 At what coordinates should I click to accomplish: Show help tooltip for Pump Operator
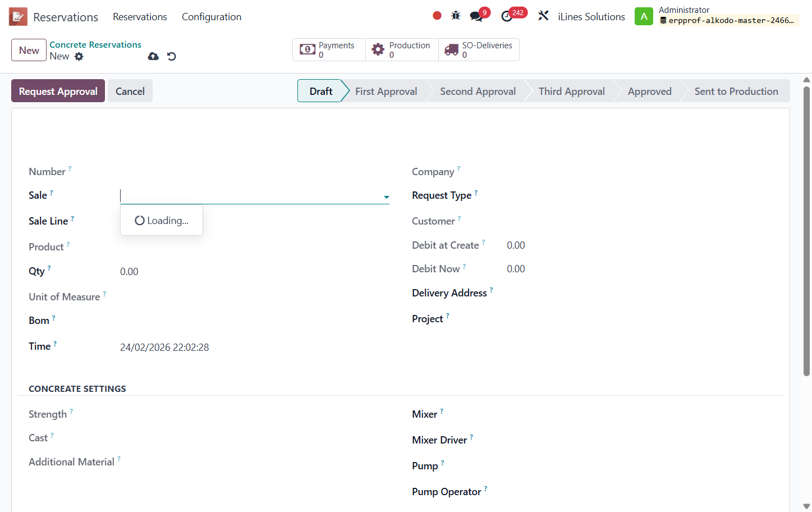point(485,488)
